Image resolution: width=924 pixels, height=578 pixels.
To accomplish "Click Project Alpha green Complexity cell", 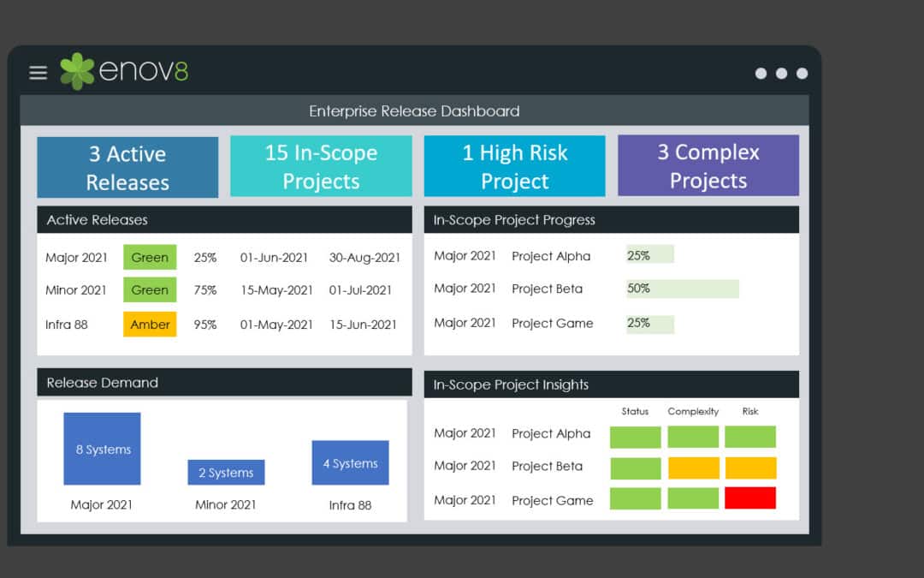I will [x=693, y=437].
